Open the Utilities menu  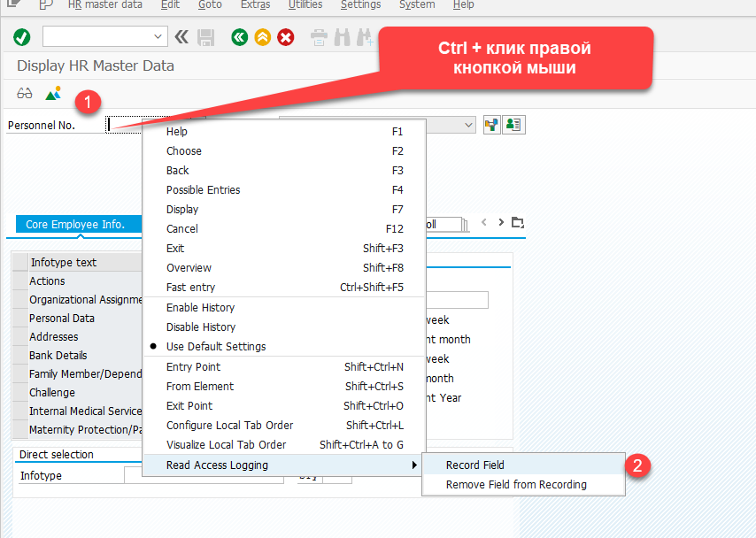(x=305, y=4)
